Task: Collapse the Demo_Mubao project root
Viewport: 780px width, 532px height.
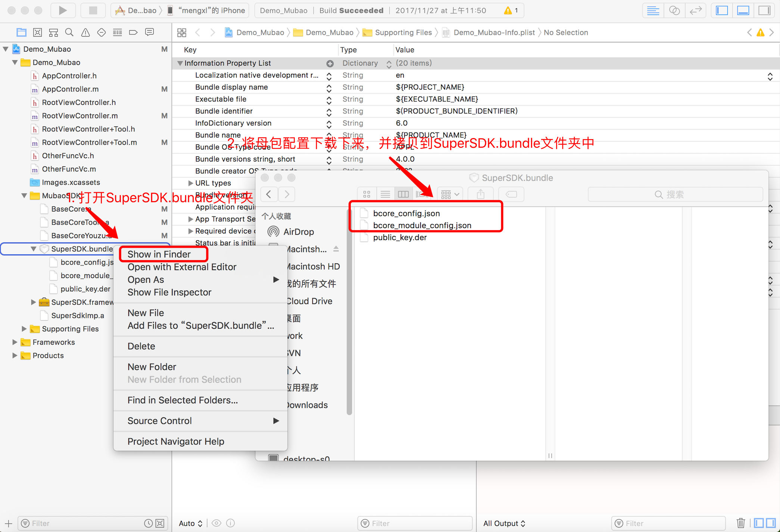Action: pyautogui.click(x=6, y=49)
